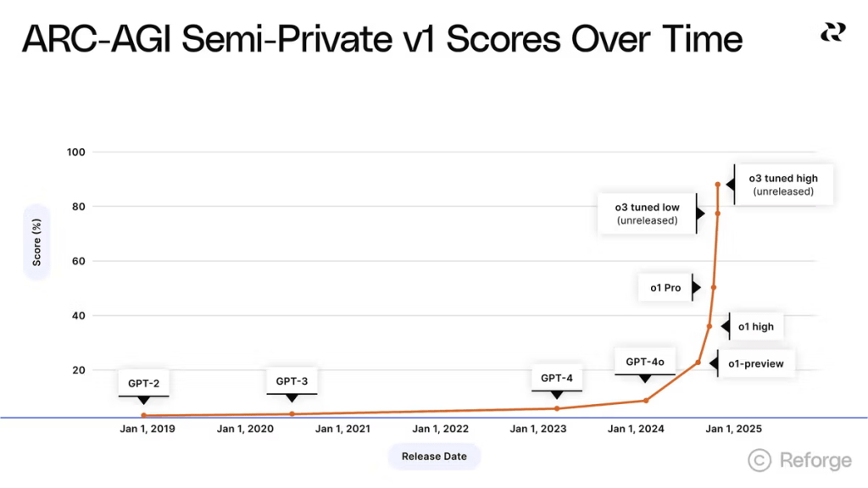Click the o3 tuned low (unreleased) label
The width and height of the screenshot is (868, 488).
[648, 213]
